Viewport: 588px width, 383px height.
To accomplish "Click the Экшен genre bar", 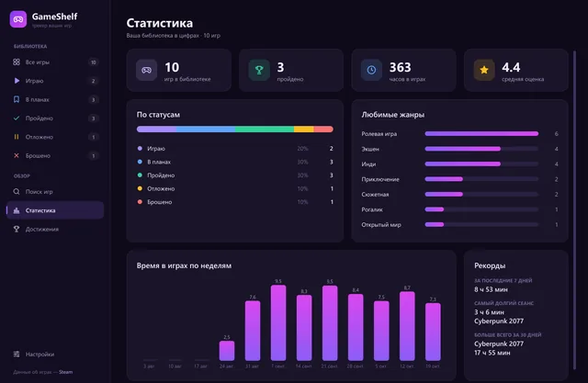I will click(x=481, y=149).
